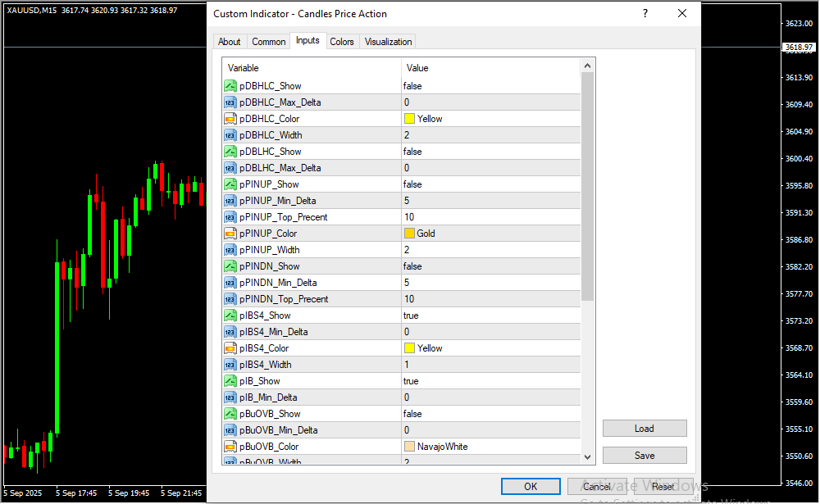Click the Load button
Screen dimensions: 820x504
[645, 429]
